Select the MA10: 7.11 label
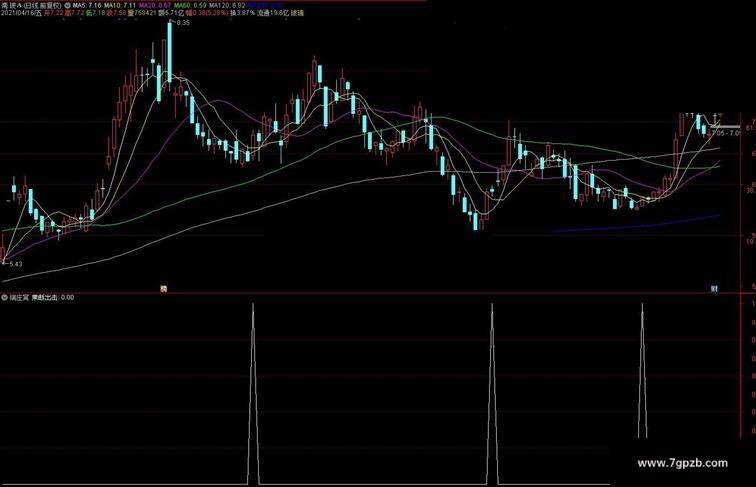The height and width of the screenshot is (487, 756). click(x=120, y=5)
